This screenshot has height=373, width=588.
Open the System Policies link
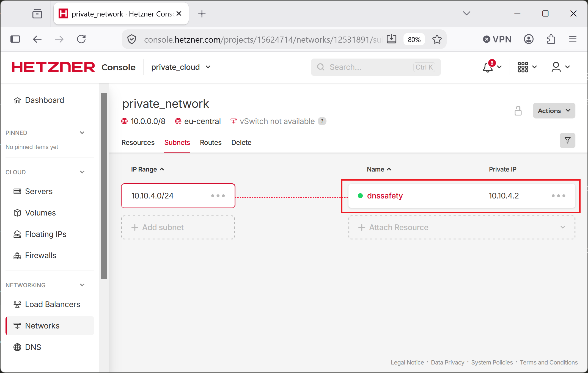point(492,363)
